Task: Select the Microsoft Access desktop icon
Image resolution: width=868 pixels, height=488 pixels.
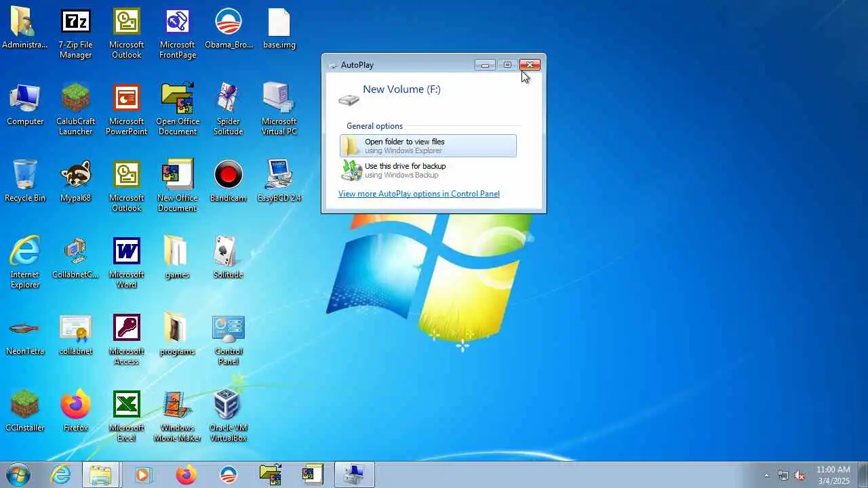Action: (127, 340)
